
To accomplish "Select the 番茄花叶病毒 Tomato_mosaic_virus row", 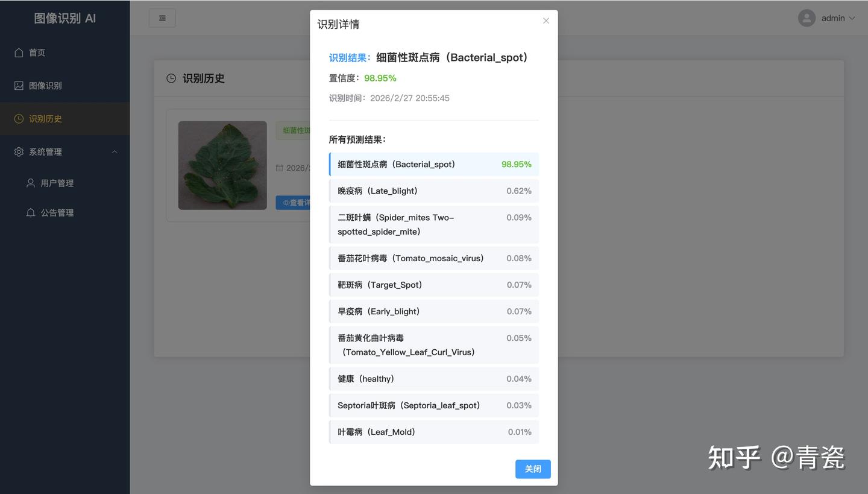I will 434,258.
